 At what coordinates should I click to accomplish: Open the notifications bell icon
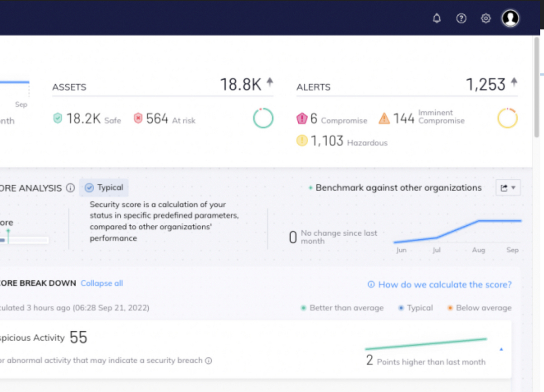coord(437,19)
